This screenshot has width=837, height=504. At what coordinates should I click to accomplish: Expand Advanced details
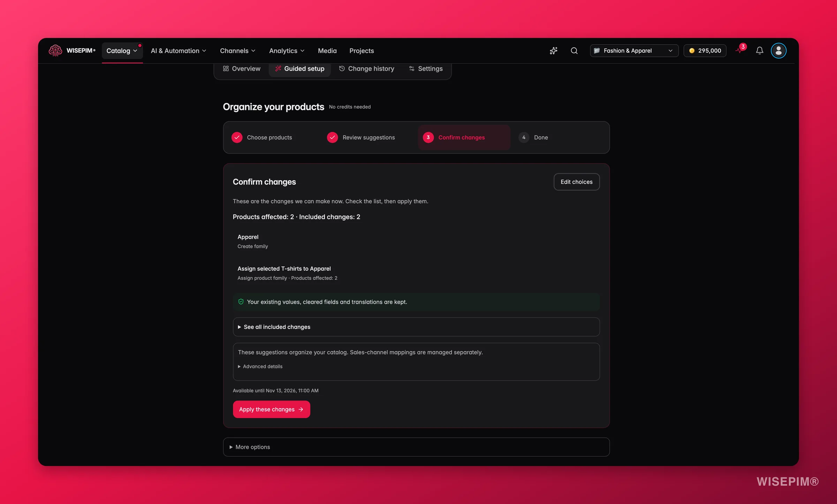click(260, 367)
